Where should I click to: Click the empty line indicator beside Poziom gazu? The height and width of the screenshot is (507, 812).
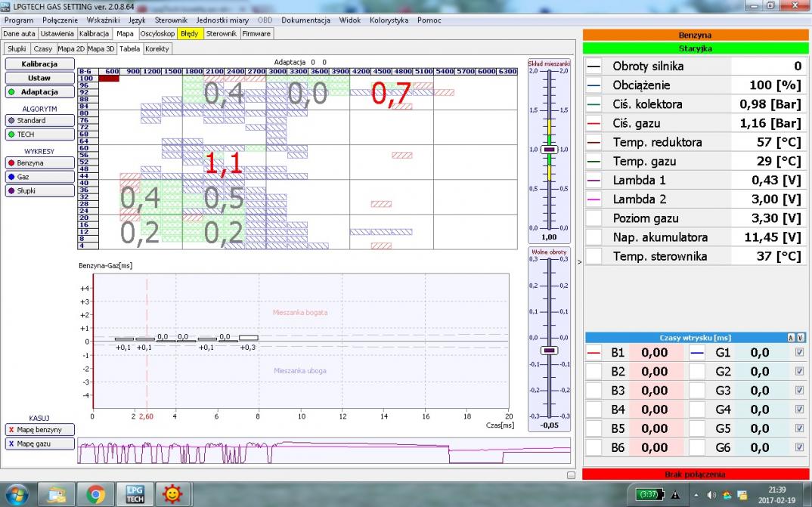pos(594,218)
